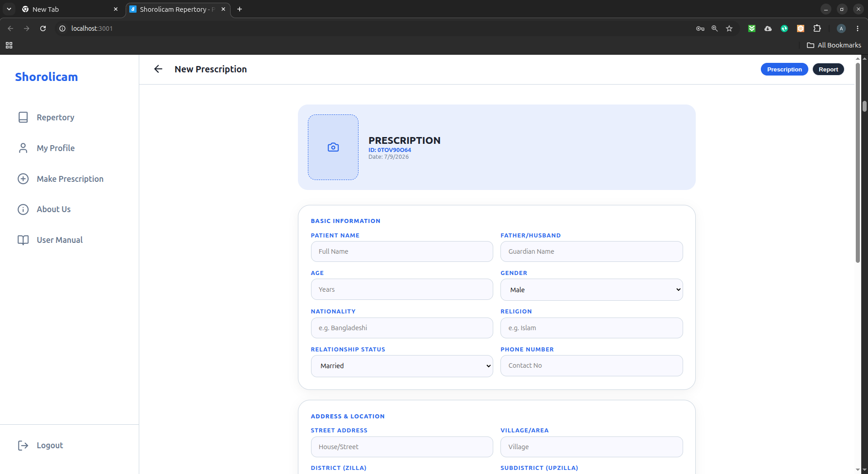Screen dimensions: 868x474
Task: Open the Chrome profile avatar
Action: coord(841,28)
